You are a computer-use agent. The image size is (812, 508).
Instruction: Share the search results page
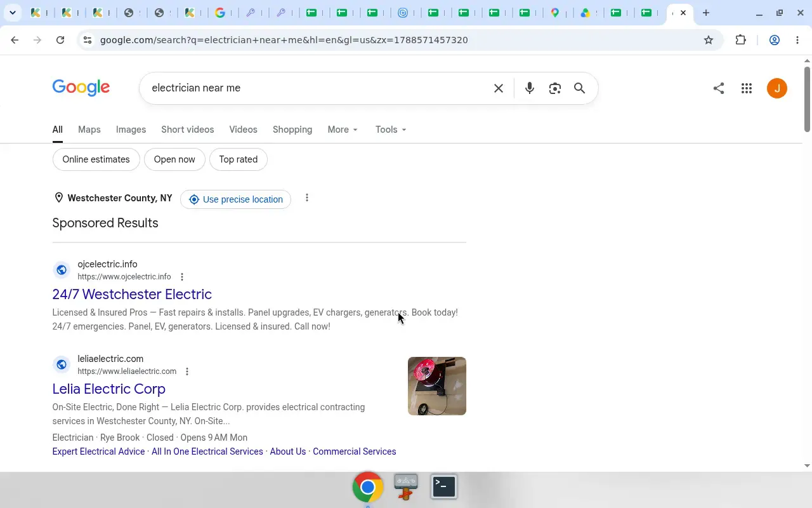point(719,88)
